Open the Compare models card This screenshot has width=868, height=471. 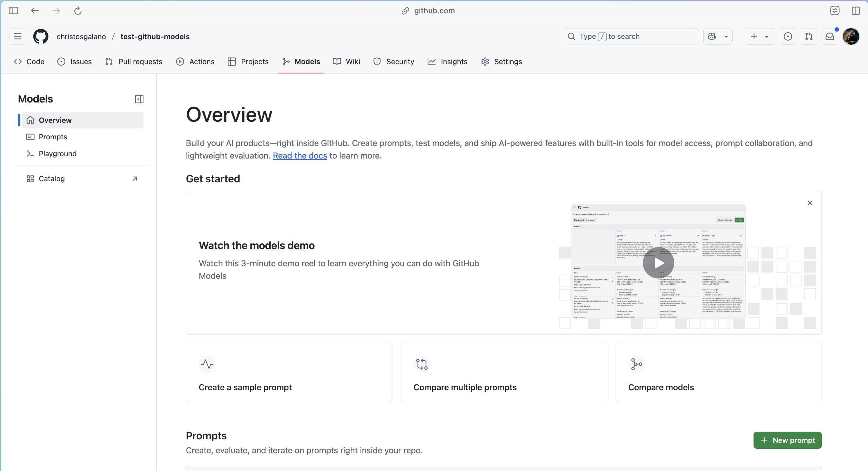pos(718,373)
